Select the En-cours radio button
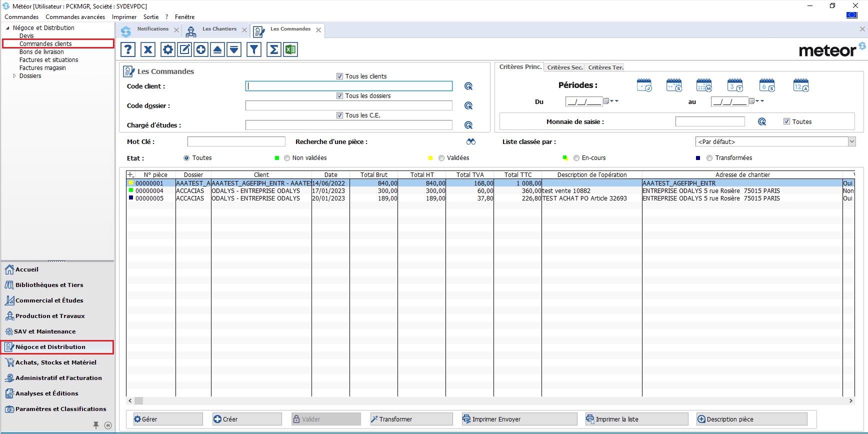The height and width of the screenshot is (434, 868). (576, 158)
